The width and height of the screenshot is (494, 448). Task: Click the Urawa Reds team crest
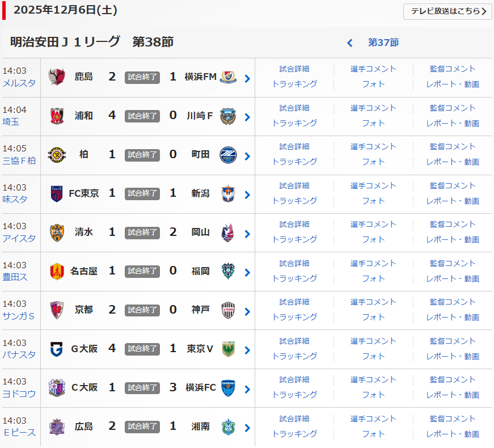coord(57,116)
